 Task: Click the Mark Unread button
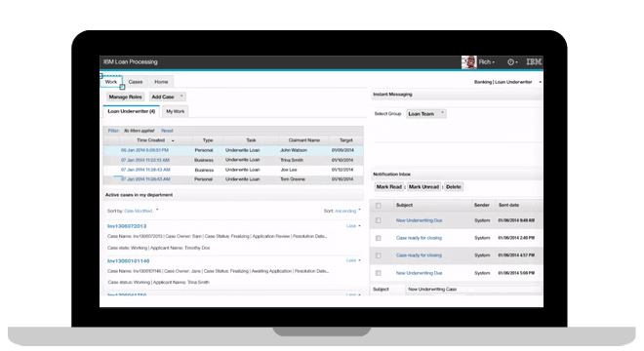point(423,187)
